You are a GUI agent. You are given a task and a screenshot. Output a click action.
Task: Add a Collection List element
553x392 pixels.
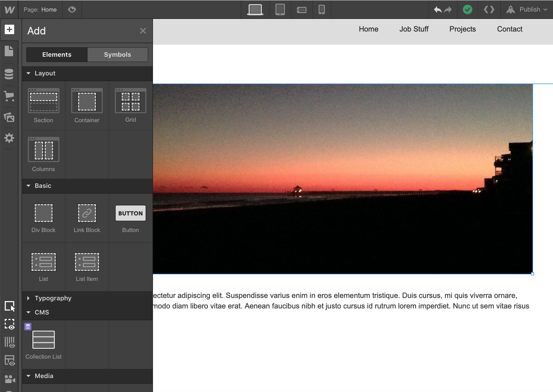coord(43,345)
